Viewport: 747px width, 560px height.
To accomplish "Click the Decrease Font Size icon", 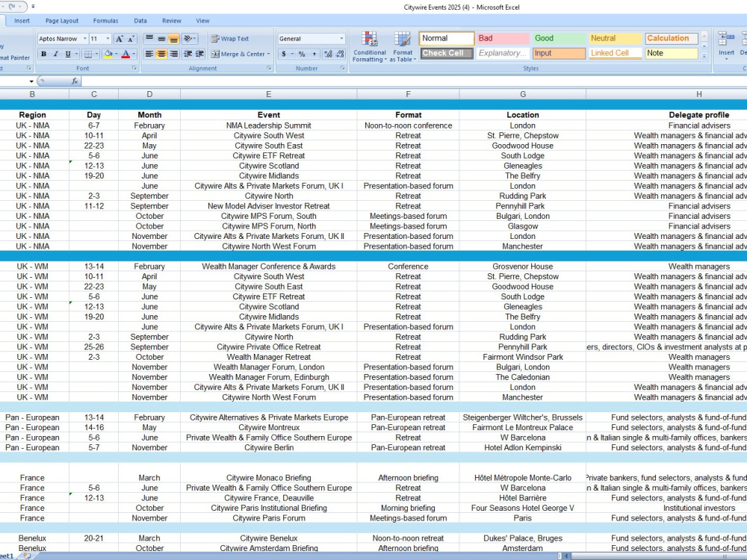I will 131,39.
